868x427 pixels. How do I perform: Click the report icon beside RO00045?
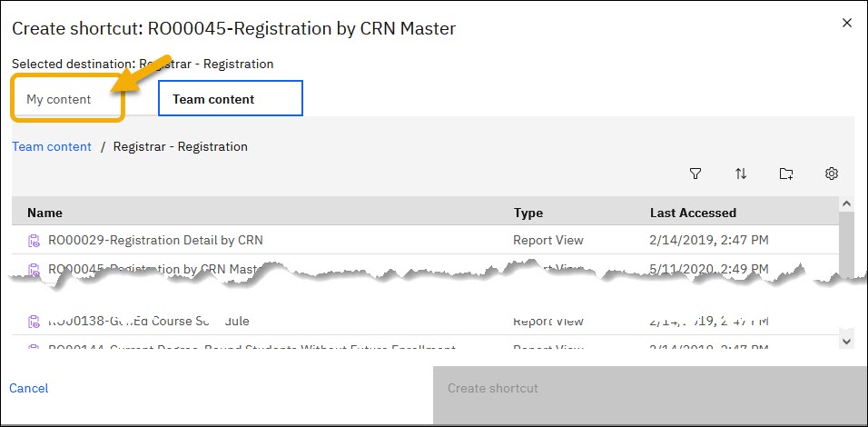point(34,269)
